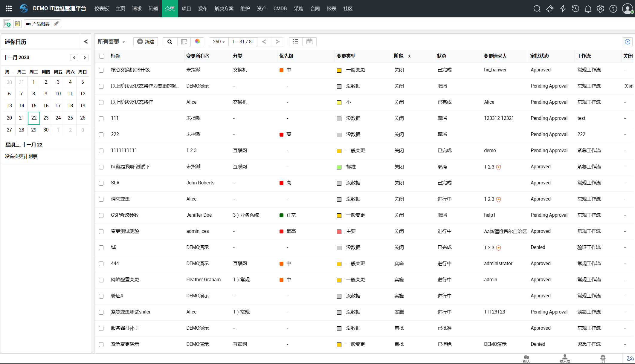Click the 新建 button

pos(146,42)
